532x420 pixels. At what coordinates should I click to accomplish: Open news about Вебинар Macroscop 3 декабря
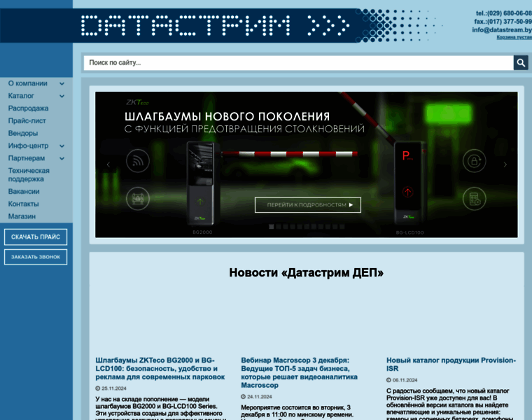pos(300,373)
